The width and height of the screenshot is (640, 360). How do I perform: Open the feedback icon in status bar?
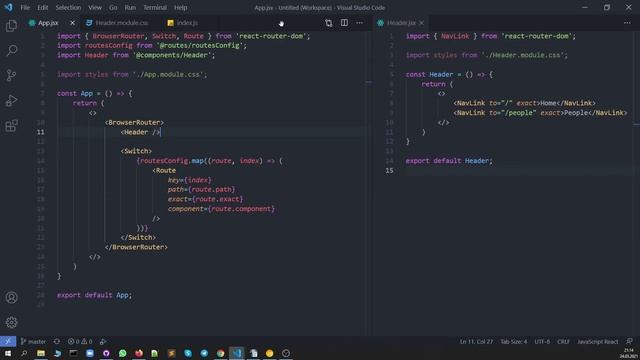(x=629, y=341)
